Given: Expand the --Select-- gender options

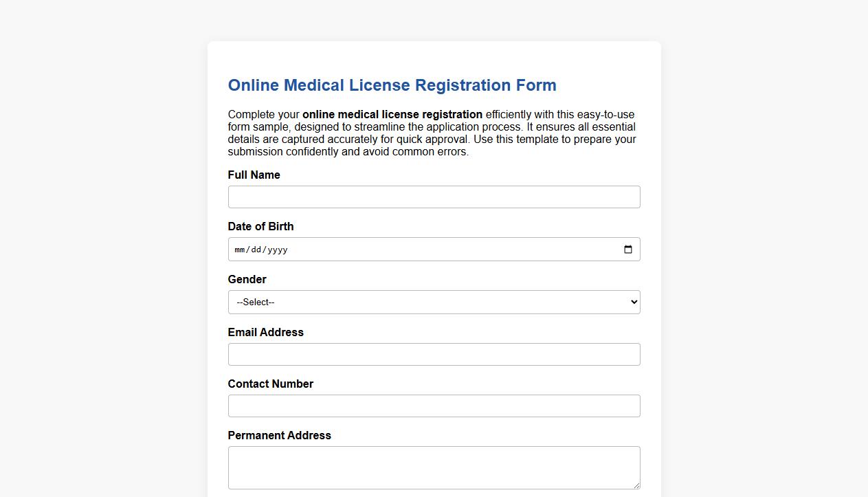Looking at the screenshot, I should [434, 302].
